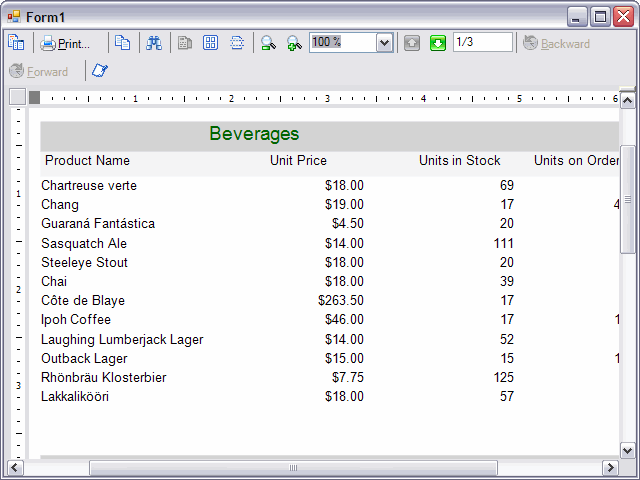Click the annotation pen icon in toolbar

pyautogui.click(x=100, y=71)
